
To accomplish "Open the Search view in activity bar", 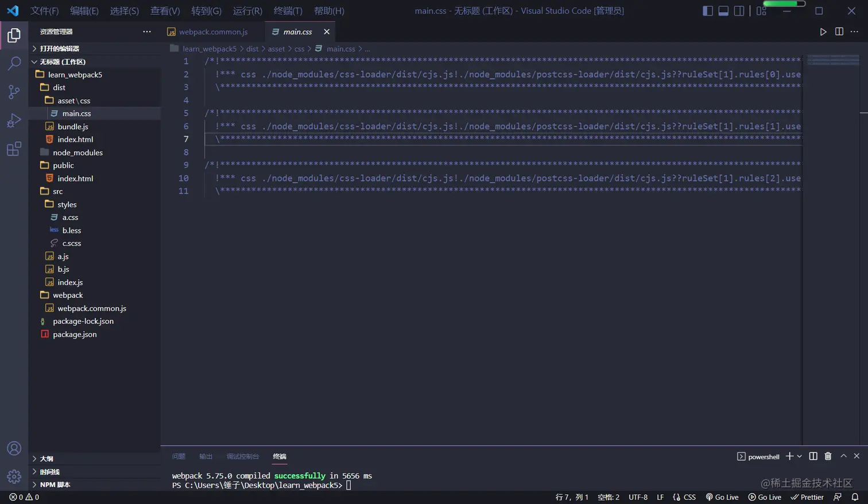I will 14,63.
